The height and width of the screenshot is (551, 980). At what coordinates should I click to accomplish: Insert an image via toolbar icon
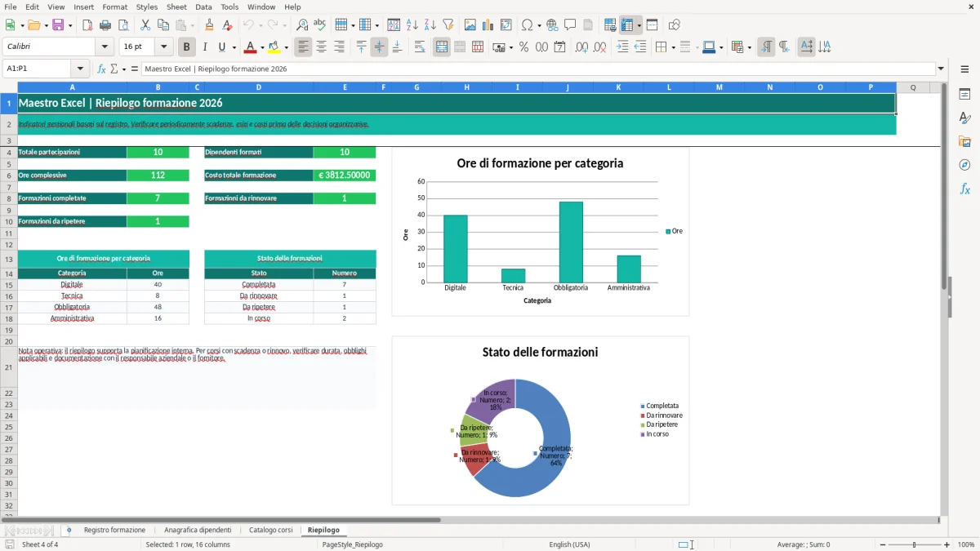click(470, 25)
